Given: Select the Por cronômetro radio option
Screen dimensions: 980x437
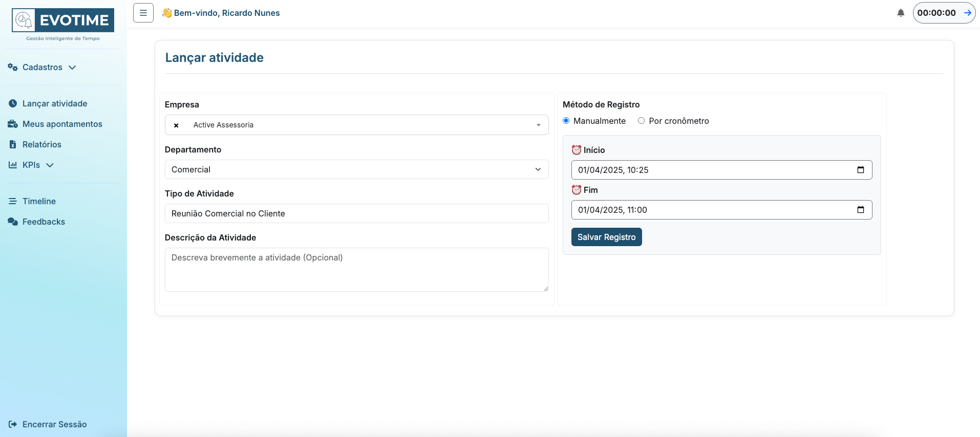Looking at the screenshot, I should tap(641, 121).
